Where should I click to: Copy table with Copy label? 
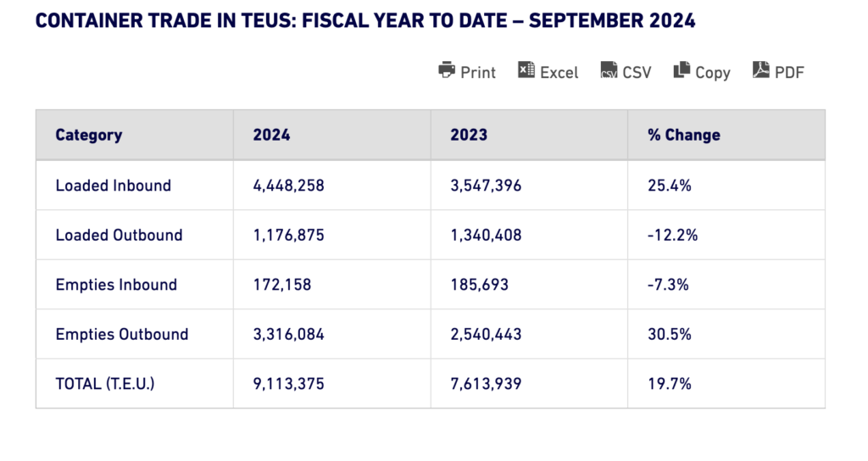[x=712, y=73]
